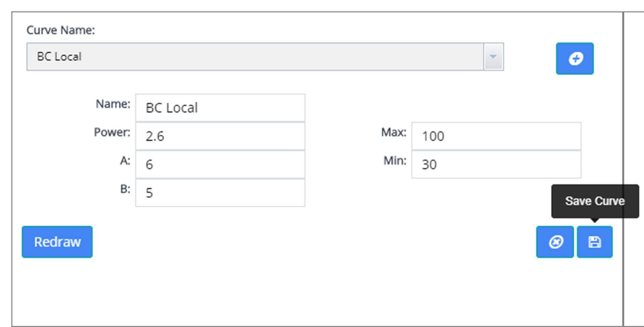The height and width of the screenshot is (327, 644).
Task: Click the Min field showing 30
Action: pos(496,165)
